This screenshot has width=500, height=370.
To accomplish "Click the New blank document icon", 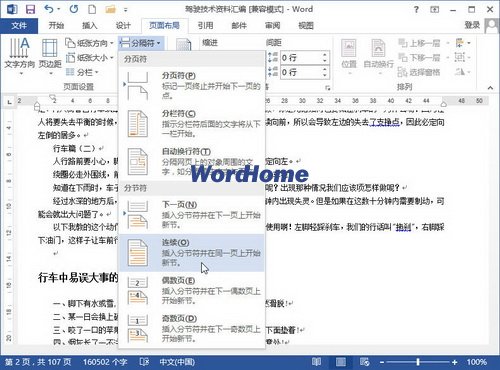I will 92,9.
